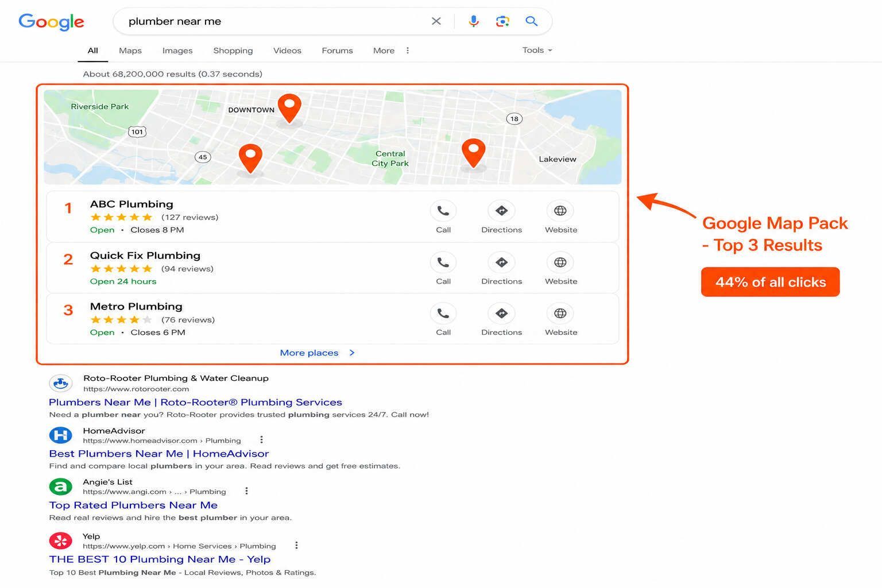
Task: Click the Google logo
Action: pos(51,22)
